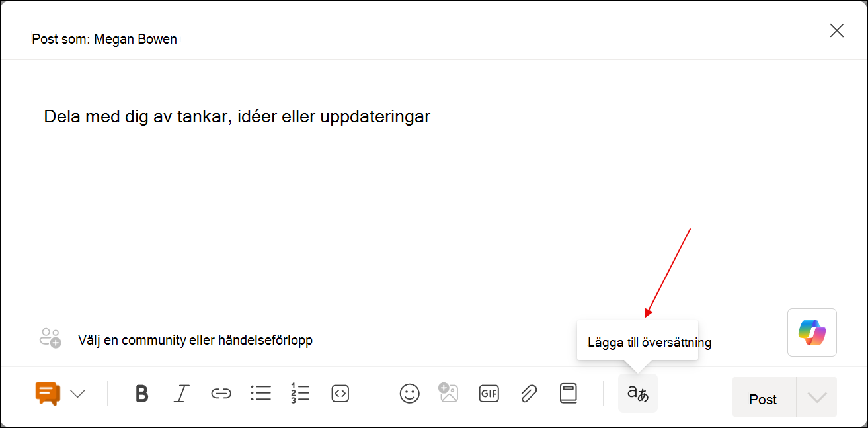This screenshot has width=868, height=428.
Task: Click the book icon in the toolbar
Action: [569, 394]
